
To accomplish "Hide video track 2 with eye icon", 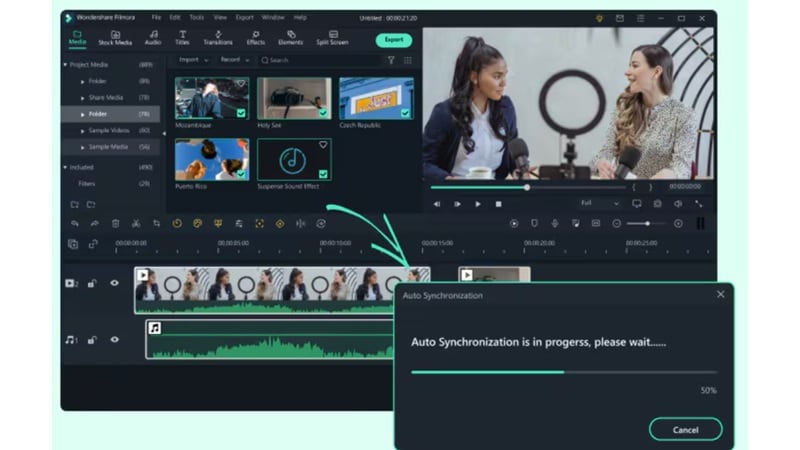I will (114, 283).
